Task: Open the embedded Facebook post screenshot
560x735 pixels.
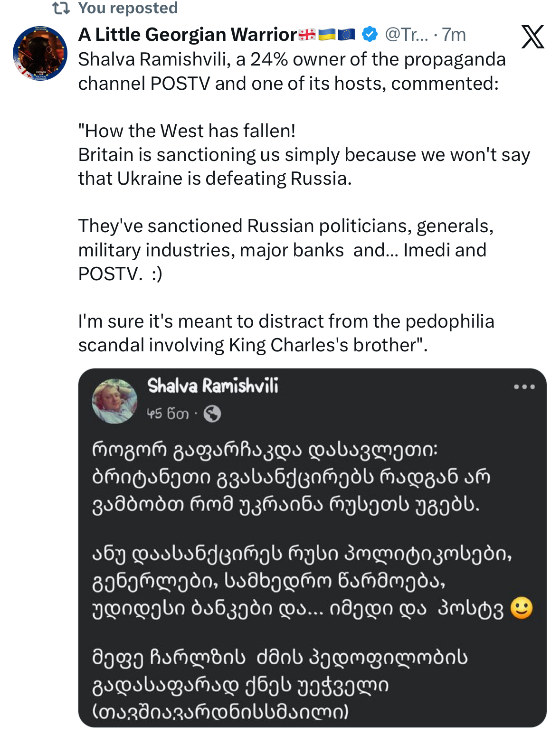Action: 312,546
